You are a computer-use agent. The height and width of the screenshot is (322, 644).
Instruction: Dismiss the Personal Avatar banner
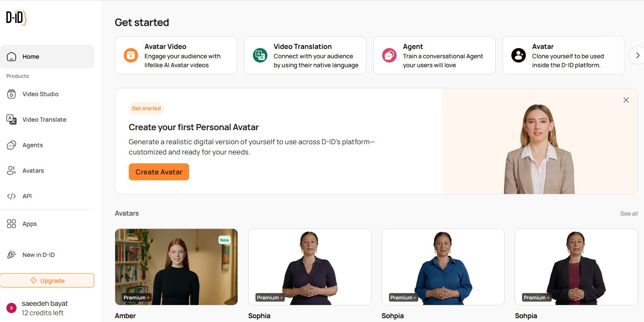(x=626, y=100)
